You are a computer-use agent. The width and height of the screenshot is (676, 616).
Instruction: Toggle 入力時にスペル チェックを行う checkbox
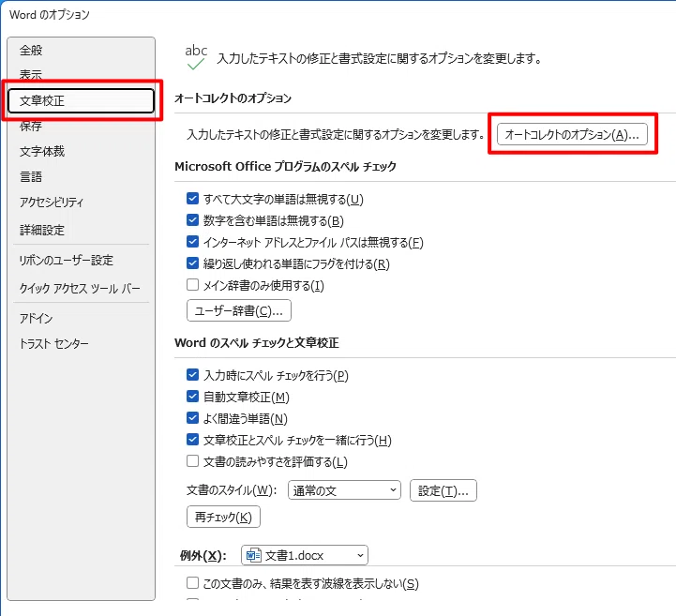click(193, 375)
